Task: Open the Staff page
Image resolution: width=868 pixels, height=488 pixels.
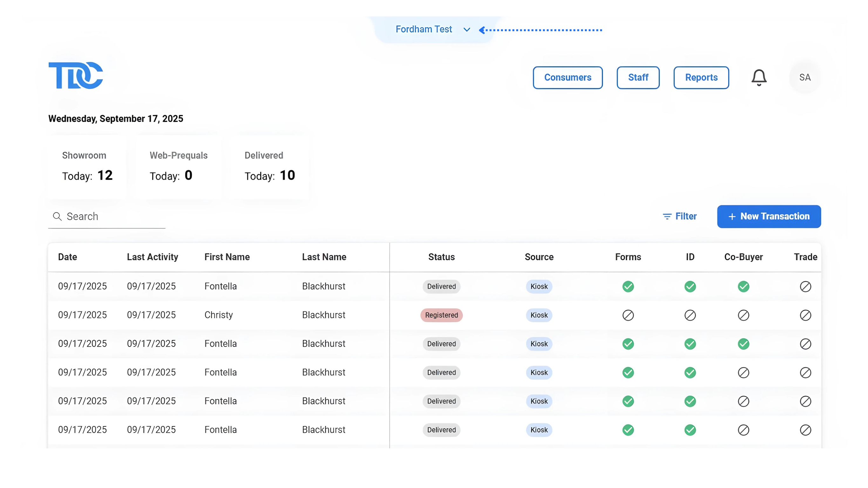Action: (638, 78)
